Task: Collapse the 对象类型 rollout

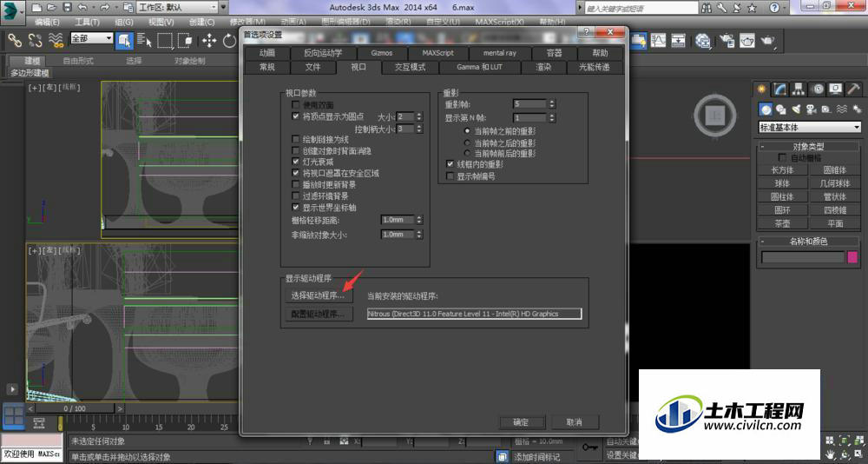Action: coord(809,147)
